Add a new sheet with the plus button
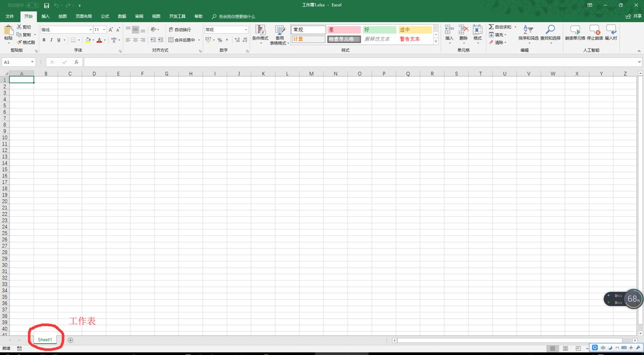 [x=70, y=340]
